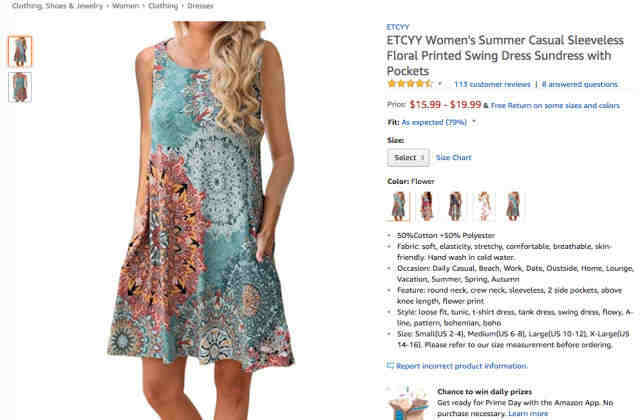Click Learn more about Prime Day
The image size is (640, 420).
point(528,413)
